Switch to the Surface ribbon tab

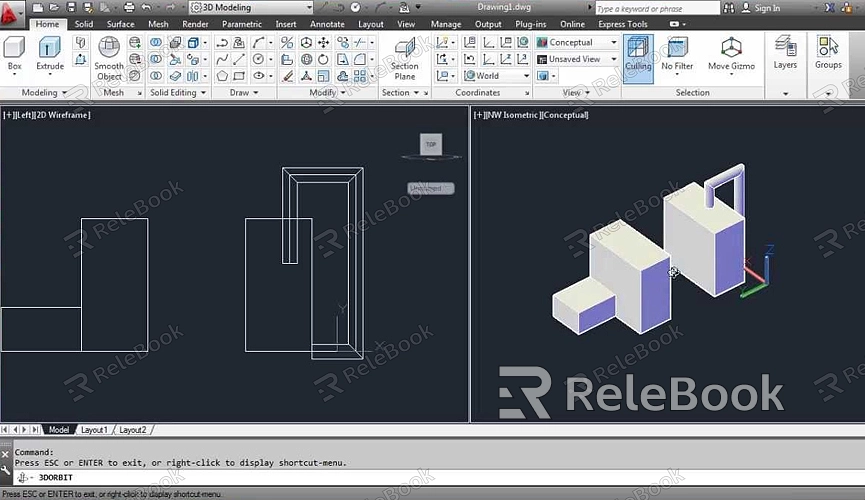point(120,24)
